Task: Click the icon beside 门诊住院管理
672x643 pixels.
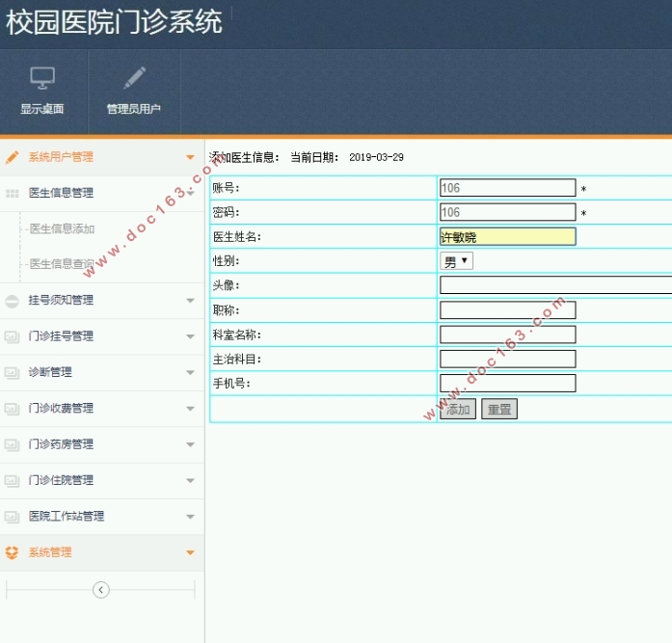Action: pos(12,481)
